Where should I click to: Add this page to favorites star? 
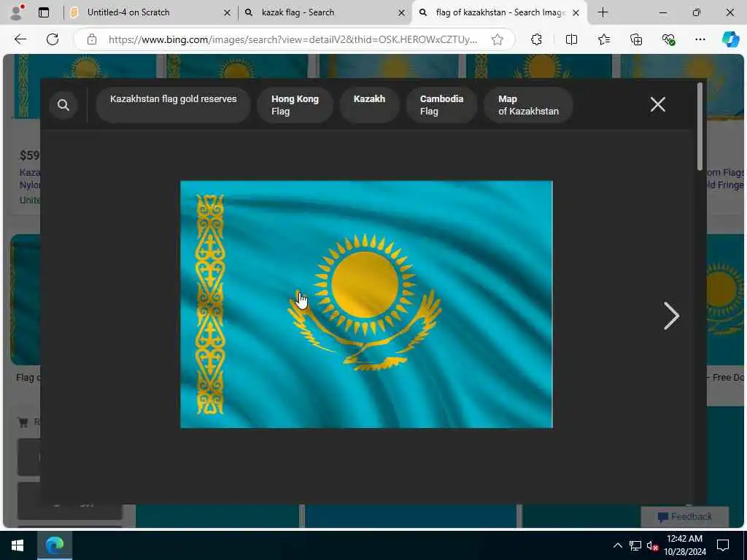point(498,39)
